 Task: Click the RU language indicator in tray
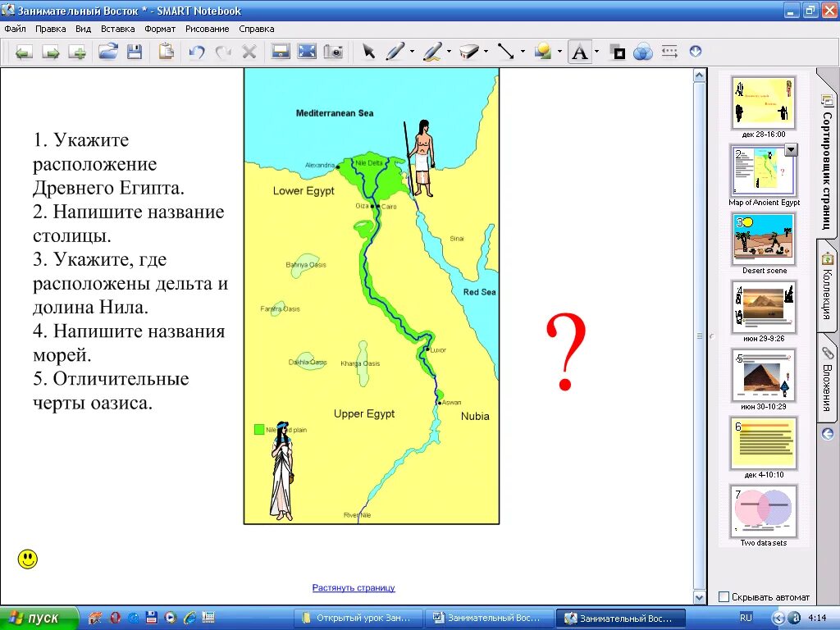(x=746, y=618)
